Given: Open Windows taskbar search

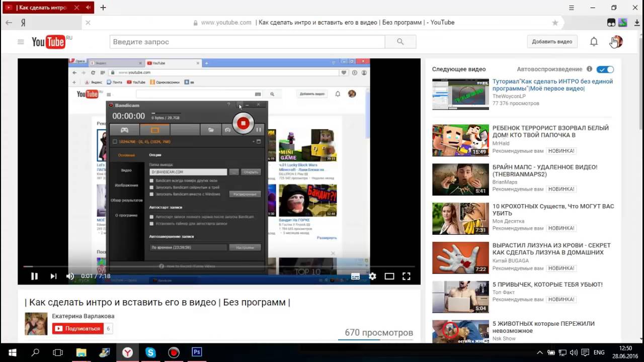Looking at the screenshot, I should [35, 352].
